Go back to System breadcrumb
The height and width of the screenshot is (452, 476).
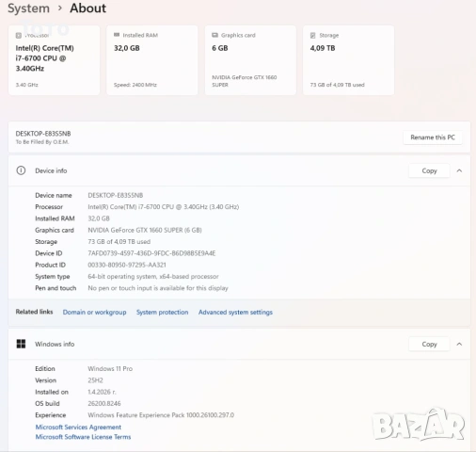coord(28,8)
